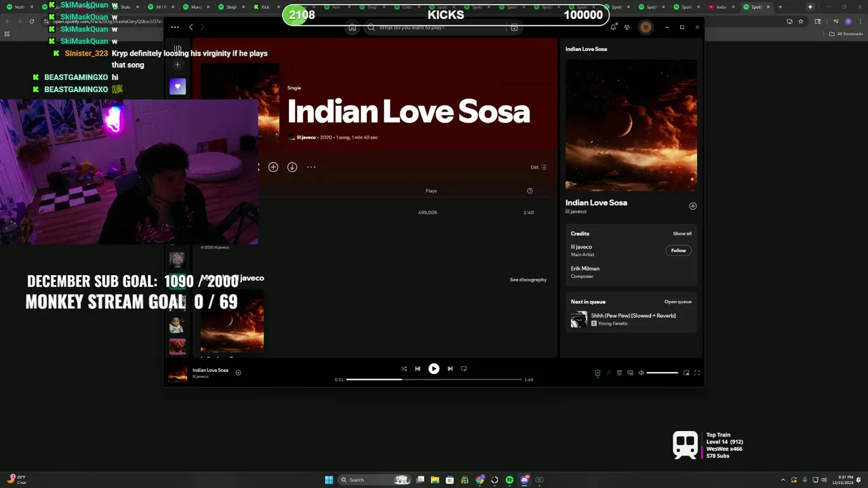Open the lyrics microphone icon
Image resolution: width=868 pixels, height=488 pixels.
(x=608, y=373)
